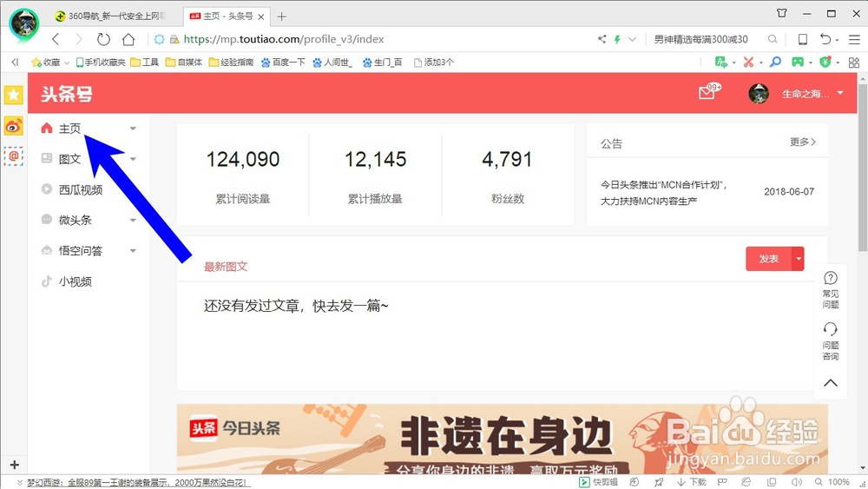Image resolution: width=868 pixels, height=489 pixels.
Task: Open the browser hamburger menu
Action: pos(854,39)
